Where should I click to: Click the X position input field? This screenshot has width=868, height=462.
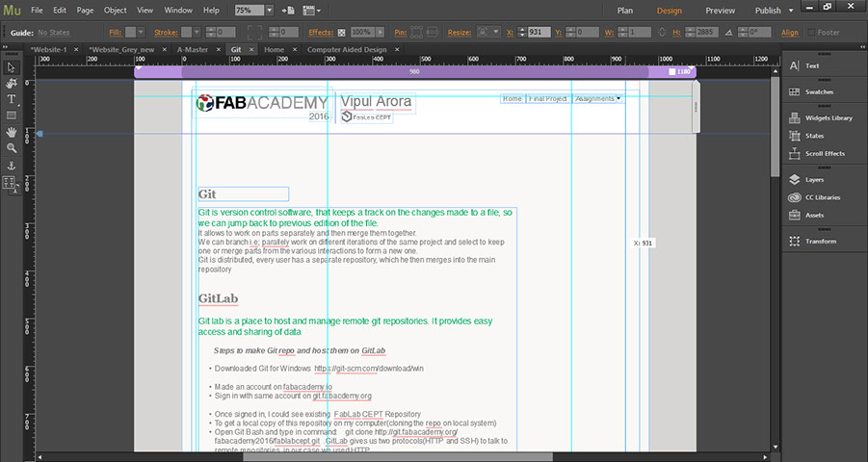click(x=539, y=32)
